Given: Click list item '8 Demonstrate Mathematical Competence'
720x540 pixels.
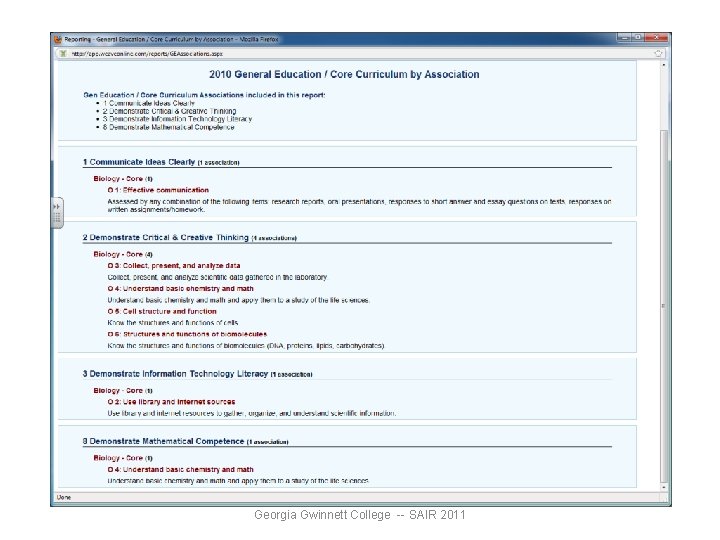Looking at the screenshot, I should 168,127.
